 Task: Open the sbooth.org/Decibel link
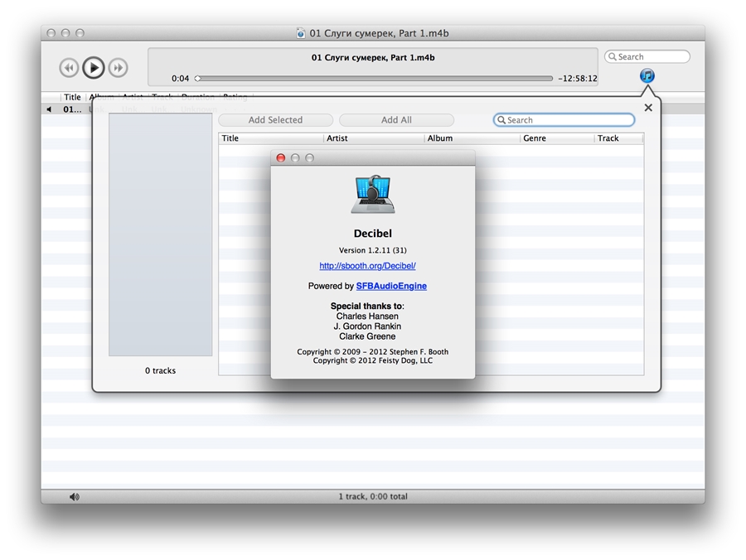point(367,266)
